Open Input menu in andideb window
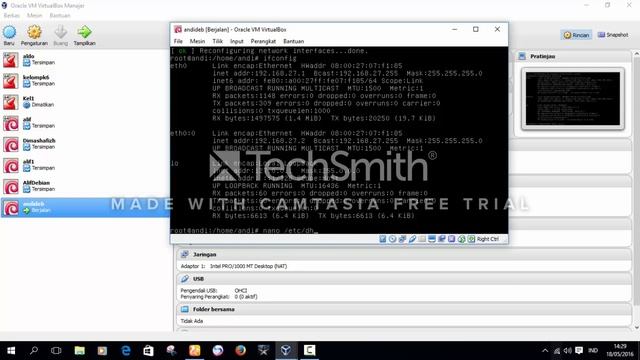This screenshot has width=640, height=360. click(237, 41)
